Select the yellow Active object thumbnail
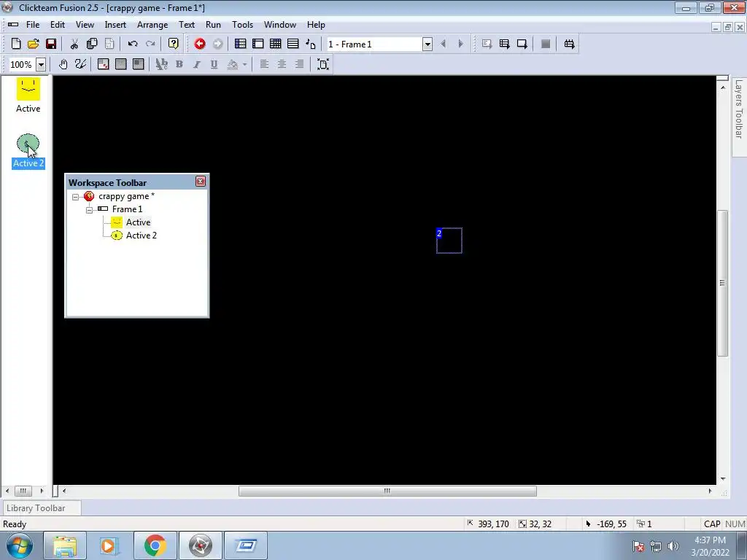Image resolution: width=747 pixels, height=560 pixels. (x=28, y=89)
